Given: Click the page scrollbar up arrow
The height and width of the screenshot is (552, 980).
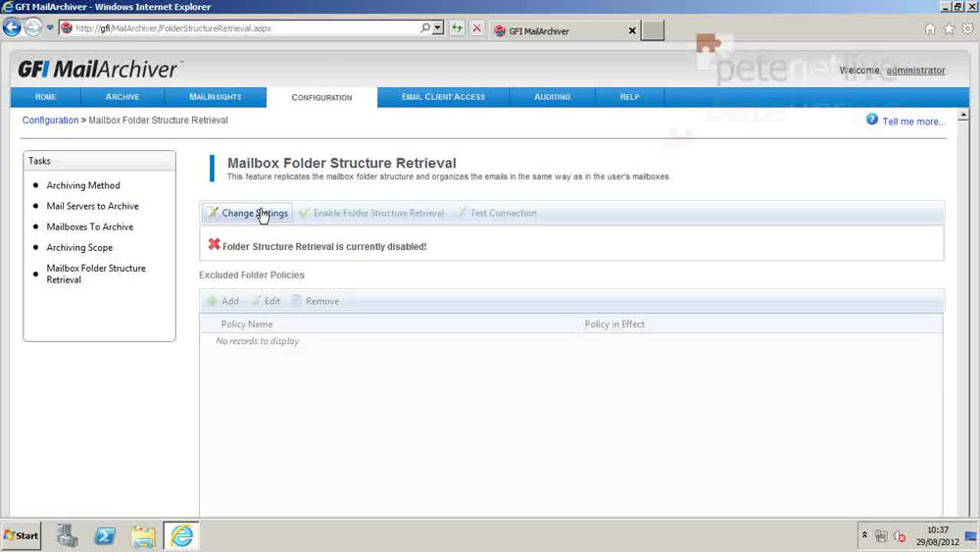Looking at the screenshot, I should point(963,115).
